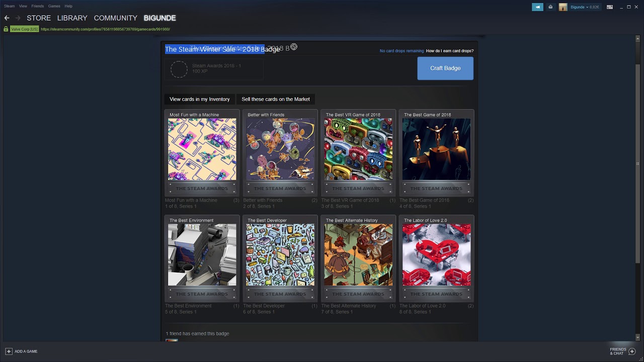The image size is (644, 362).
Task: Click the caption 8 of 8, Series 1
Action: coord(415,312)
